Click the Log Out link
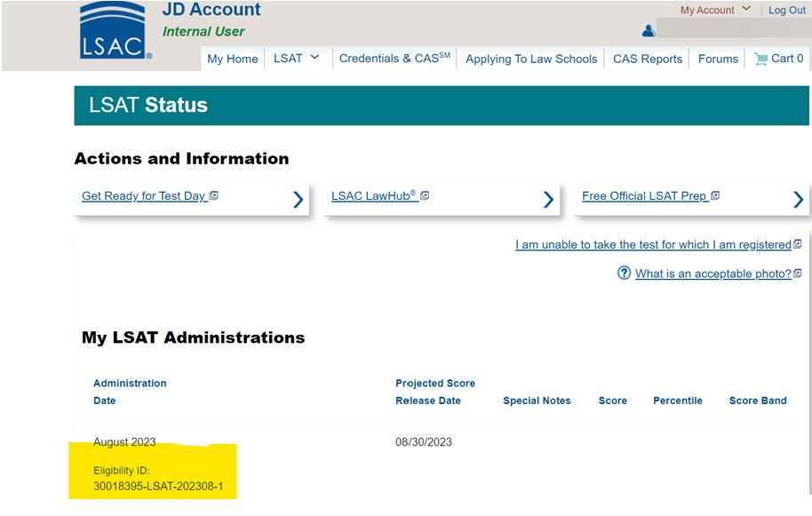The width and height of the screenshot is (812, 516). (x=786, y=10)
